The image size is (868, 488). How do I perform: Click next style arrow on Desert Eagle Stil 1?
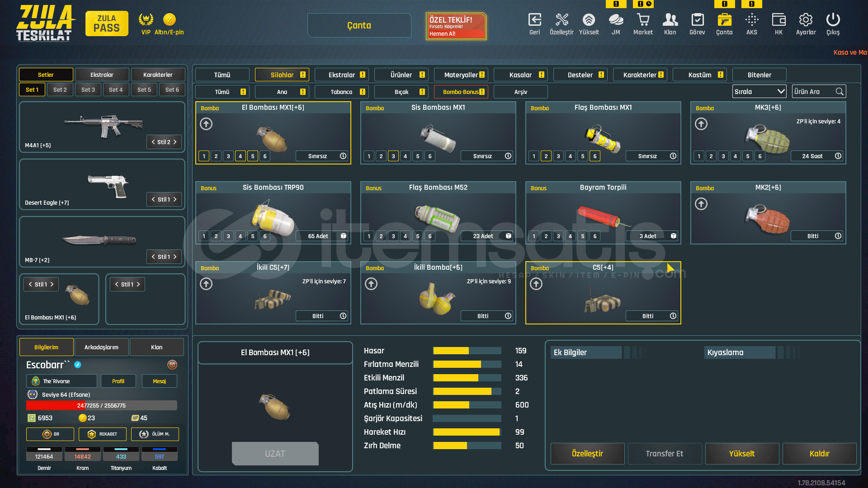175,199
